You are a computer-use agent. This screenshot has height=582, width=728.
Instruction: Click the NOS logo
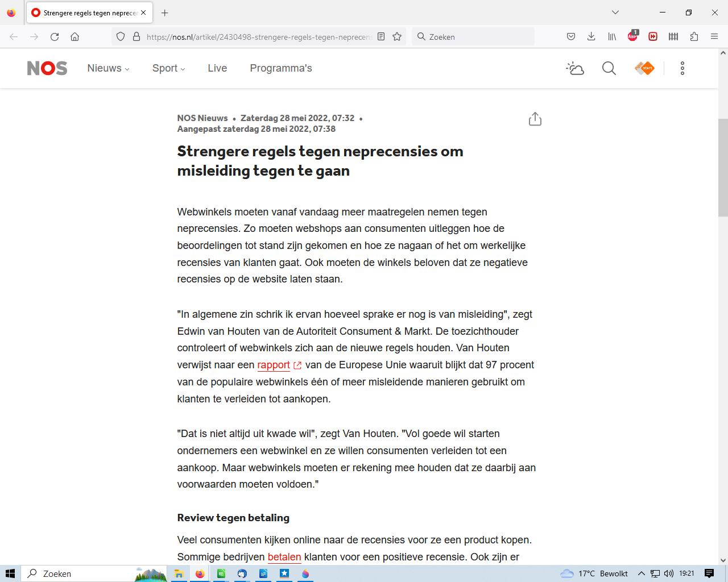47,68
